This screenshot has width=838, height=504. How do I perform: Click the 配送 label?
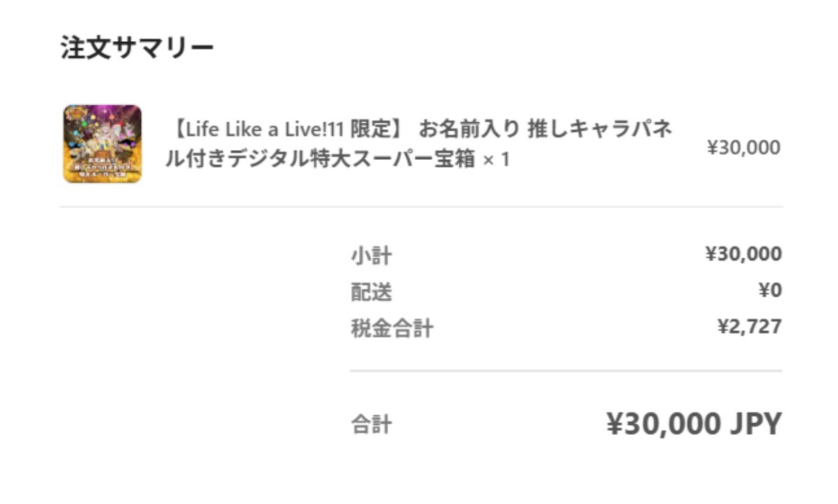click(371, 292)
